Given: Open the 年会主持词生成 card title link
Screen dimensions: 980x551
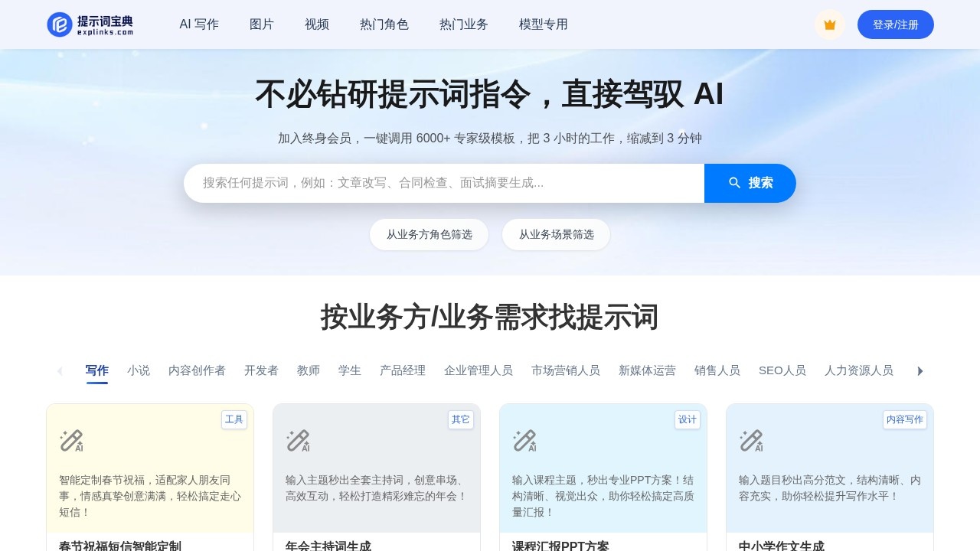Looking at the screenshot, I should (x=328, y=546).
